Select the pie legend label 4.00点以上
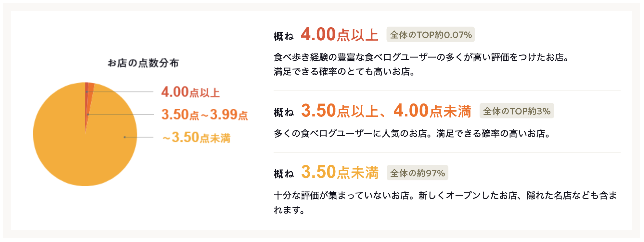644x242 pixels. 190,92
